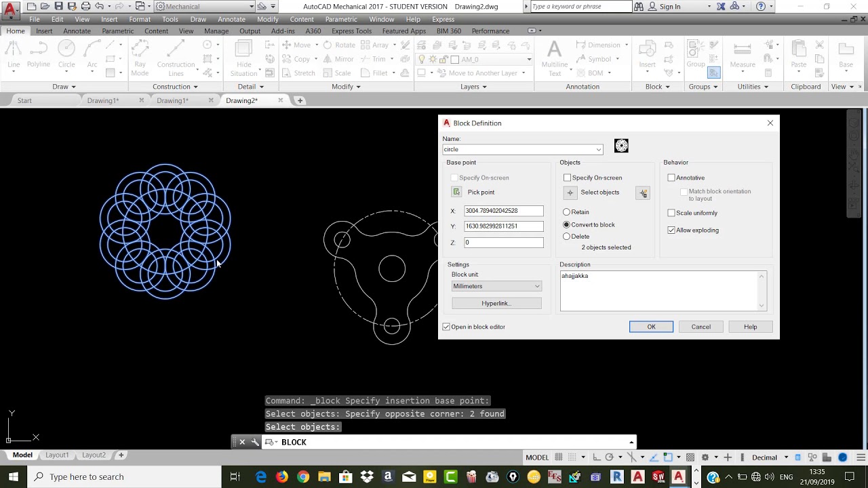Add new drawing tab with plus button
Screen dimensions: 868x488
pyautogui.click(x=300, y=100)
